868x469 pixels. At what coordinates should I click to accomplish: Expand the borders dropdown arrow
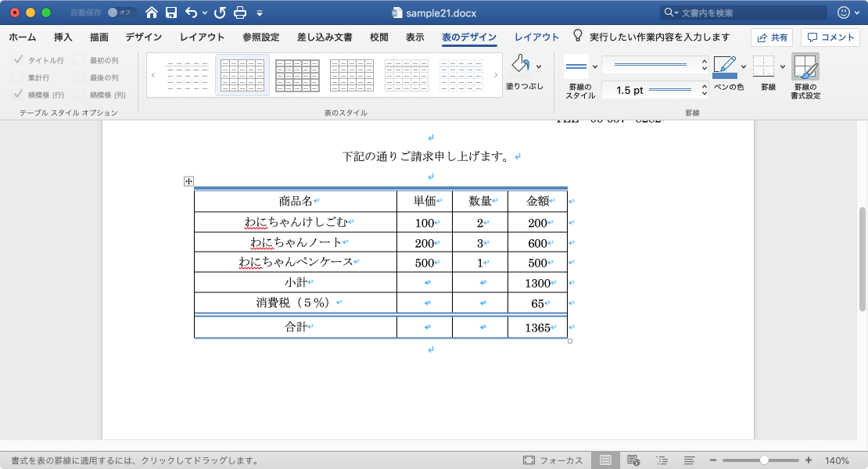[x=783, y=66]
